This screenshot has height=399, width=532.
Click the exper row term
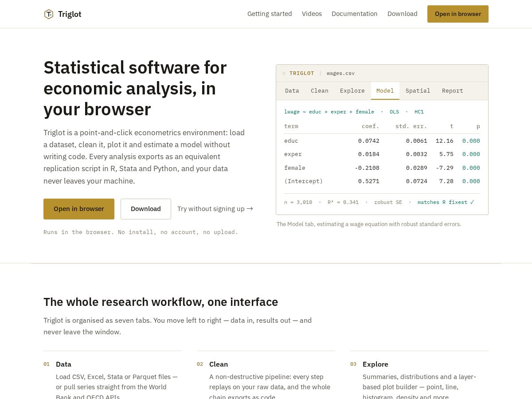click(x=293, y=154)
